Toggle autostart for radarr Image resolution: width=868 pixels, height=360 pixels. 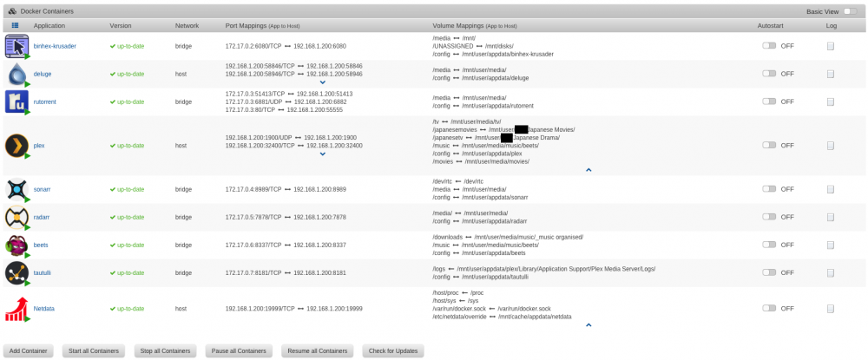click(769, 217)
